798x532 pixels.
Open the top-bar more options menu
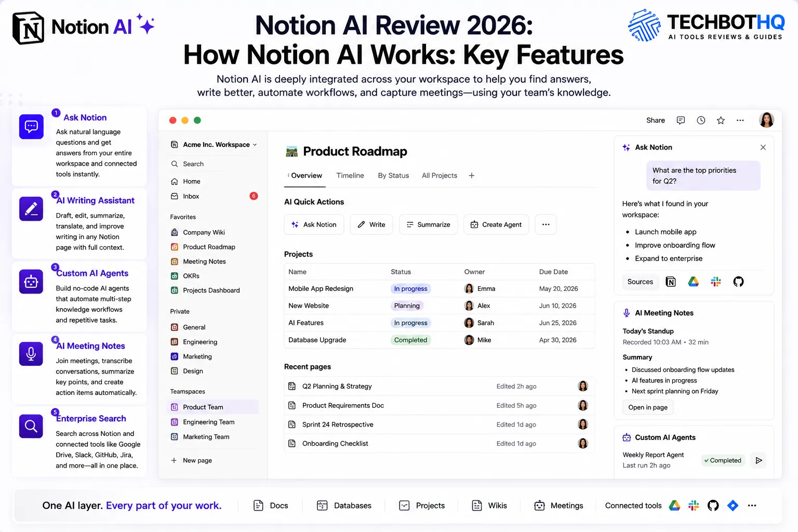pos(740,121)
